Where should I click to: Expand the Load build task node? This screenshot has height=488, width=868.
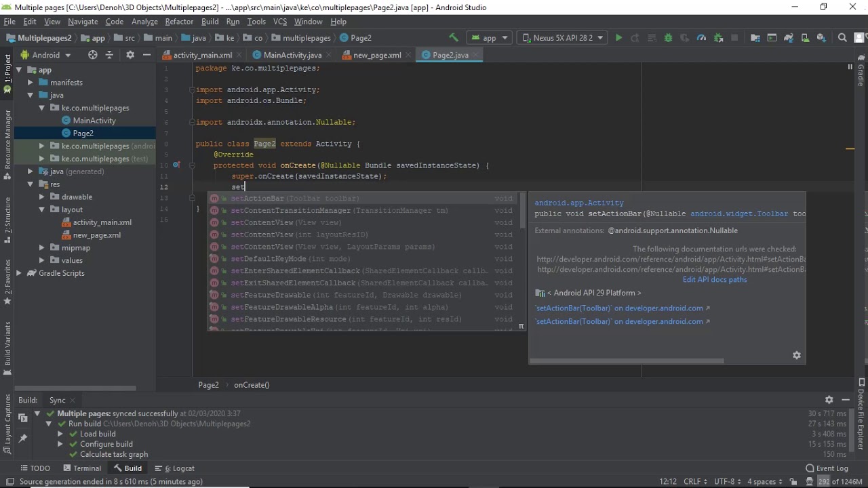60,434
